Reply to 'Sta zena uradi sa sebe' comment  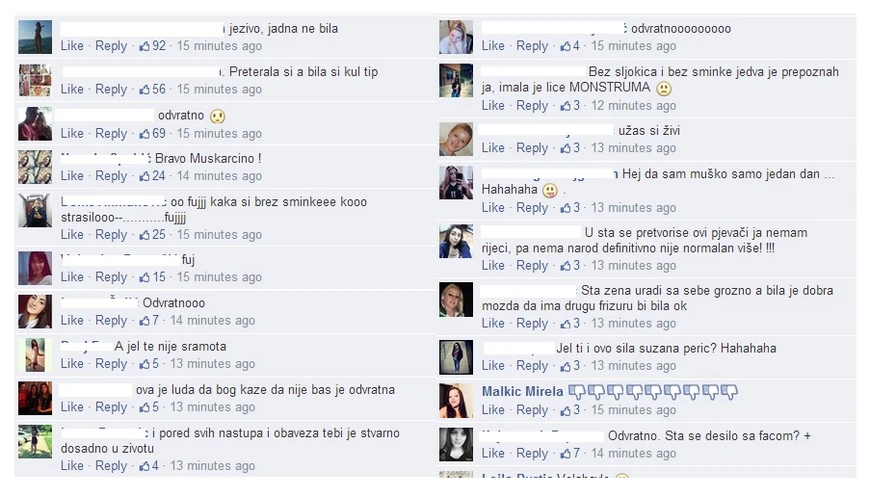click(532, 323)
